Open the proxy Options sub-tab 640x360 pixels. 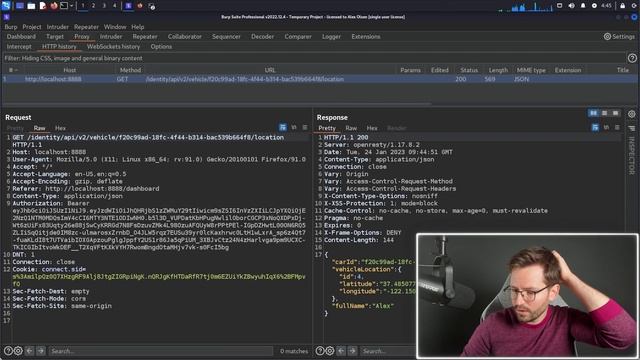tap(161, 47)
